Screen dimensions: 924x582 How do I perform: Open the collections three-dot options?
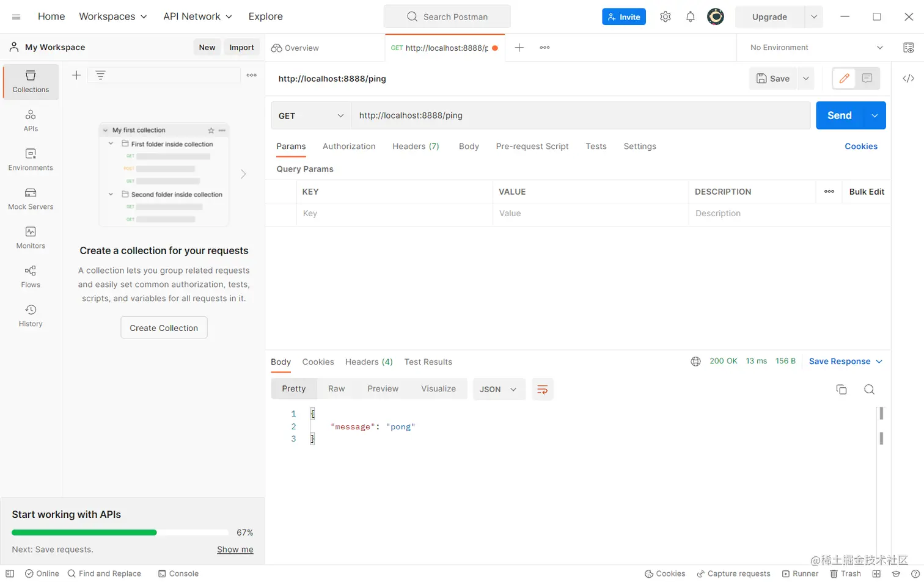[x=252, y=75]
